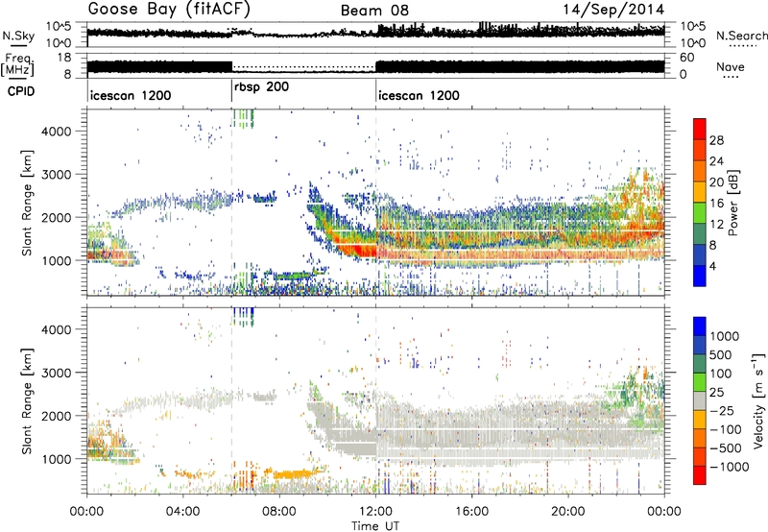Click the 24 label on Power colorbar
Image resolution: width=768 pixels, height=532 pixels.
(x=716, y=161)
